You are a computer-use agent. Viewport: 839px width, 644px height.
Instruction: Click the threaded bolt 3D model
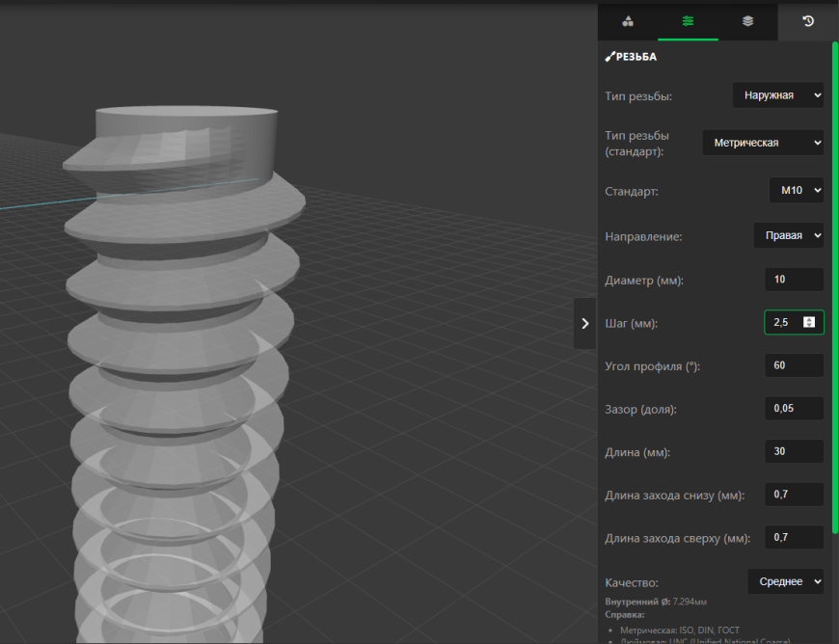tap(182, 374)
